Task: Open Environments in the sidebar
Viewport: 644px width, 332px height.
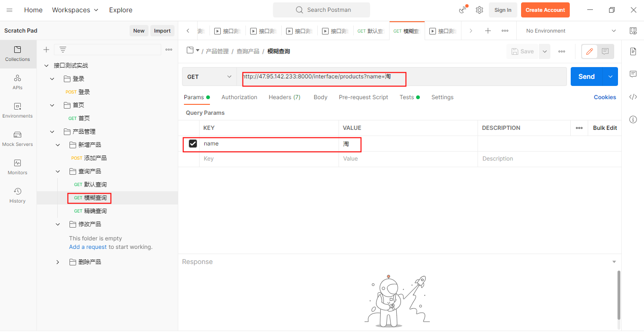Action: (x=17, y=111)
